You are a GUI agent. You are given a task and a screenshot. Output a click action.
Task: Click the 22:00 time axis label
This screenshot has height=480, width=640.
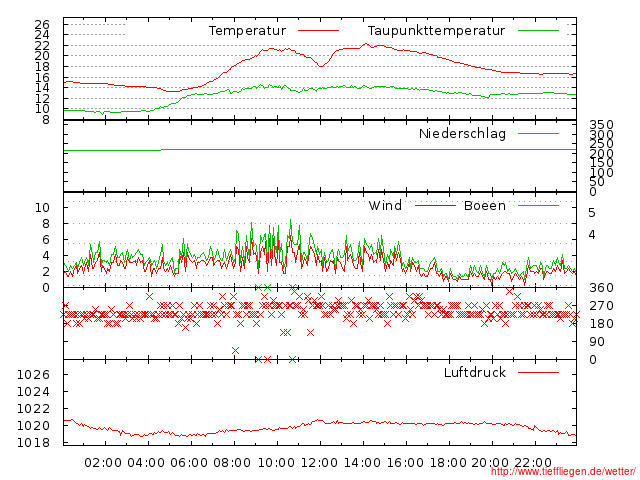(x=533, y=463)
